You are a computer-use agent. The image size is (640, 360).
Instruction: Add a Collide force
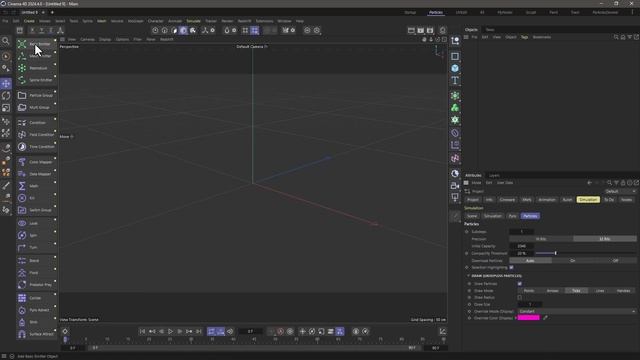point(36,298)
